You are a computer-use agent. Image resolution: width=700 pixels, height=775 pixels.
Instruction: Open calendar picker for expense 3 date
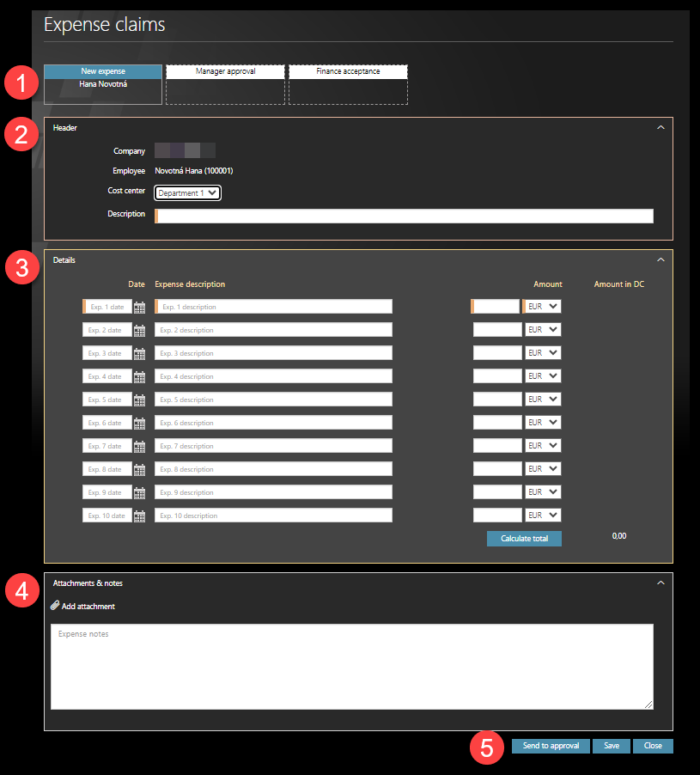[x=139, y=353]
